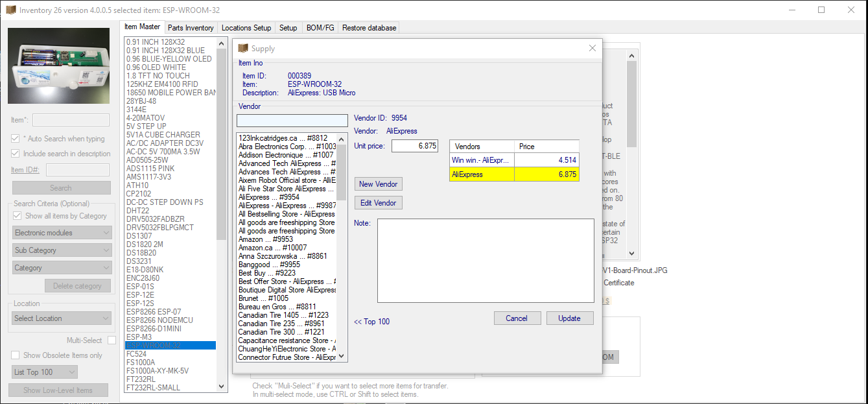
Task: Click the Search button
Action: 61,188
